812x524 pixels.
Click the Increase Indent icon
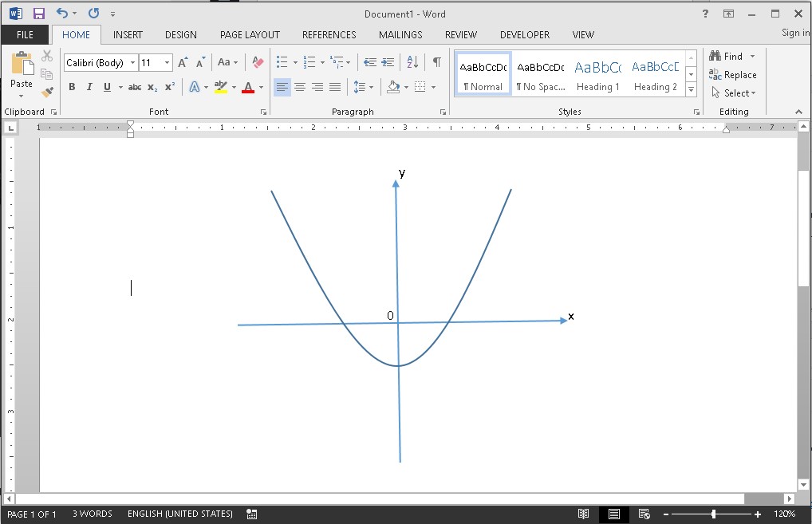click(388, 62)
